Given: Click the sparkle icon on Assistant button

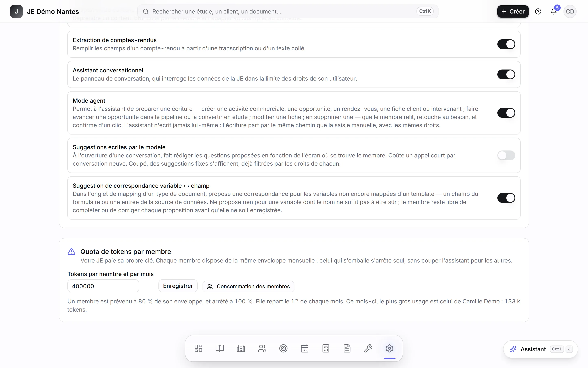Looking at the screenshot, I should pyautogui.click(x=513, y=349).
